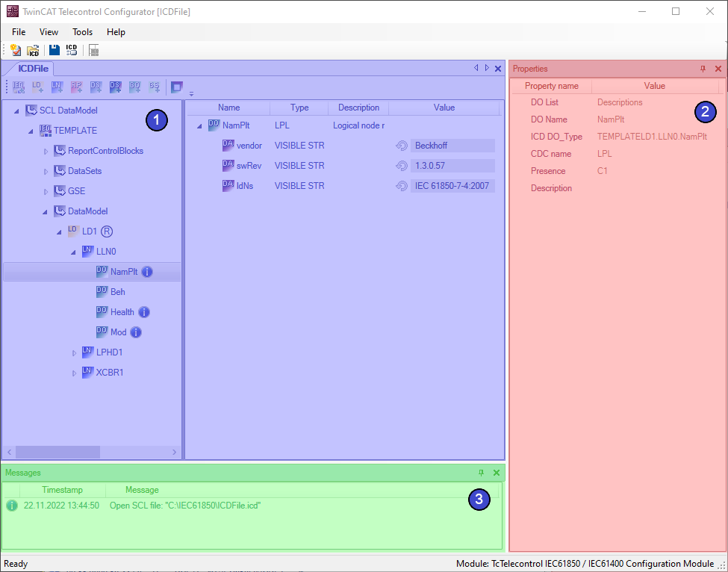Viewport: 728px width, 572px height.
Task: Open the Help menu
Action: pos(116,32)
